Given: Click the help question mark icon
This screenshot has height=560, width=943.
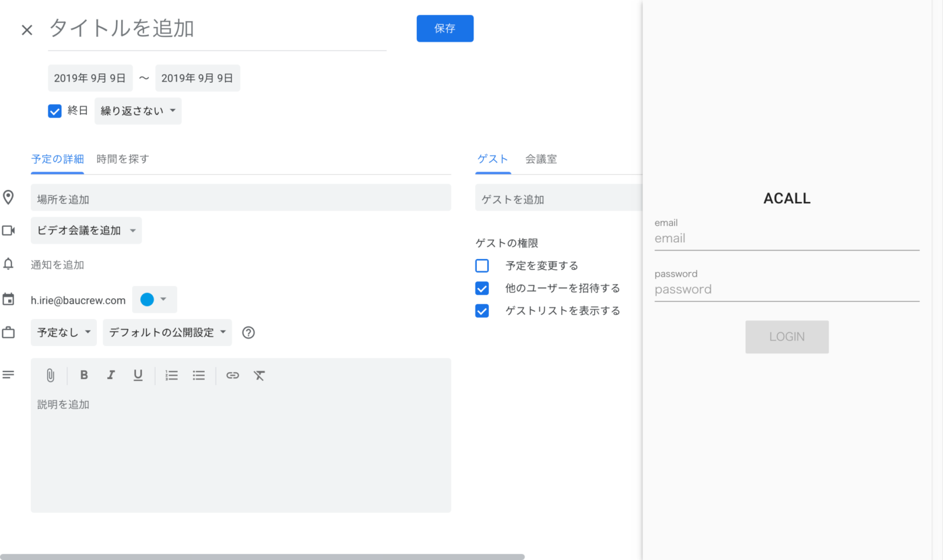Looking at the screenshot, I should (249, 332).
